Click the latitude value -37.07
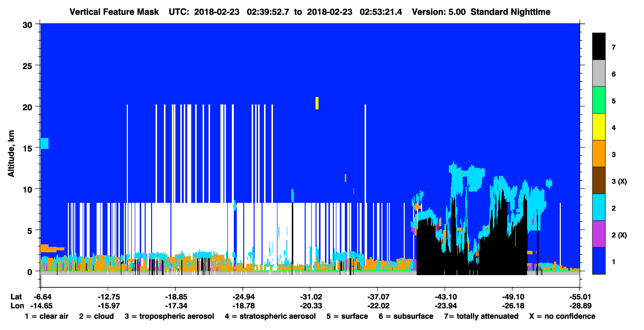Viewport: 644px width, 330px height. point(377,297)
